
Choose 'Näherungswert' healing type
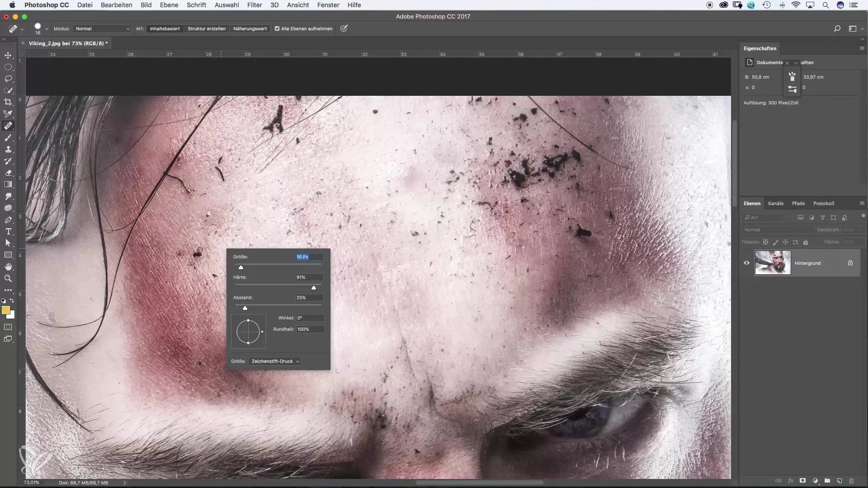pos(250,28)
